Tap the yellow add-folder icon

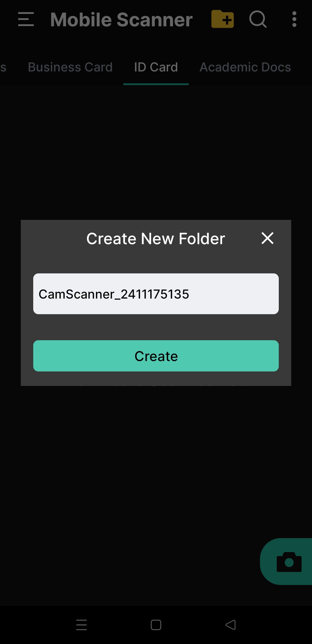[x=222, y=19]
